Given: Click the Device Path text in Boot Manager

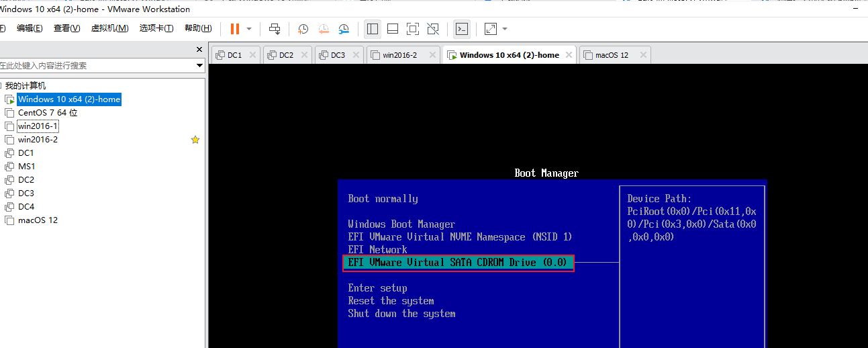Looking at the screenshot, I should [x=691, y=218].
